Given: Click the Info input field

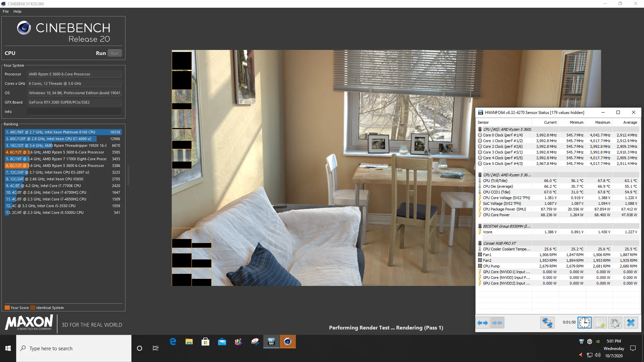Looking at the screenshot, I should pos(74,112).
